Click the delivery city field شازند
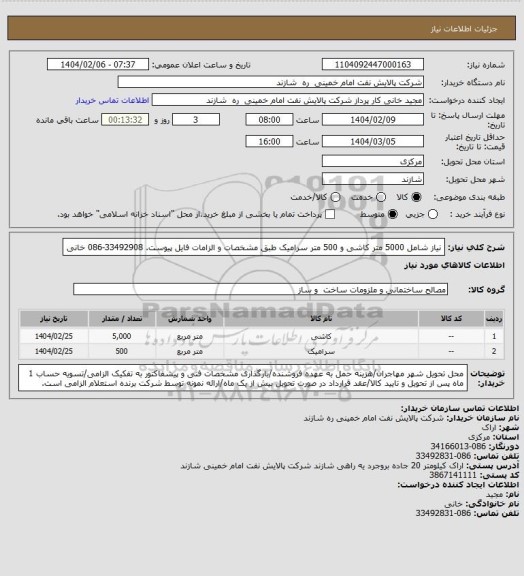 373,179
